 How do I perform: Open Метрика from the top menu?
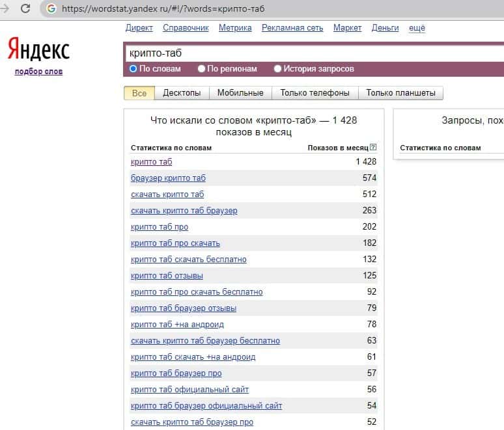tap(235, 28)
